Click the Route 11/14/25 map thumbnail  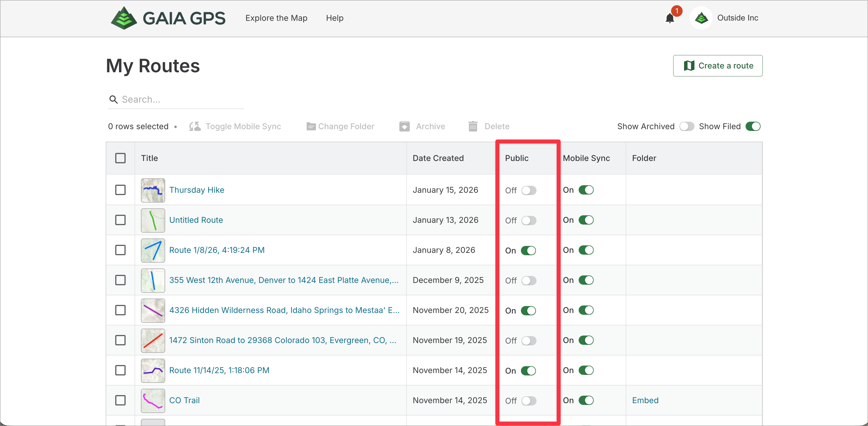point(153,370)
